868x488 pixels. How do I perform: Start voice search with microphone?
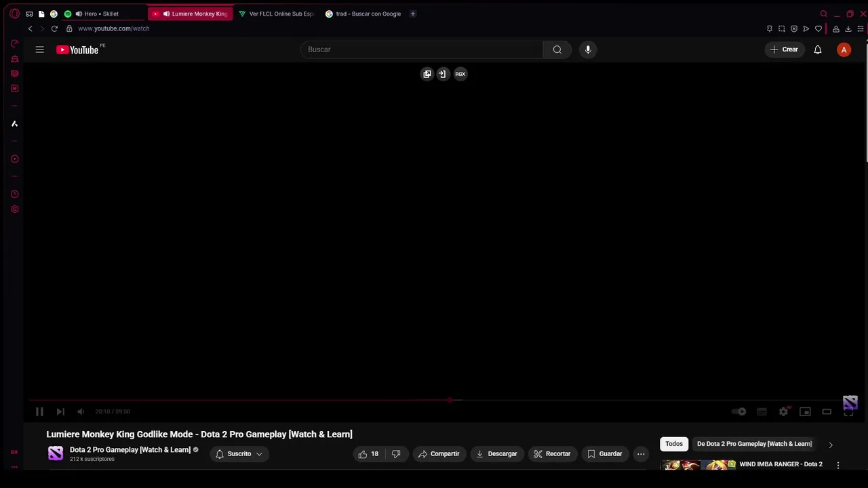point(588,49)
